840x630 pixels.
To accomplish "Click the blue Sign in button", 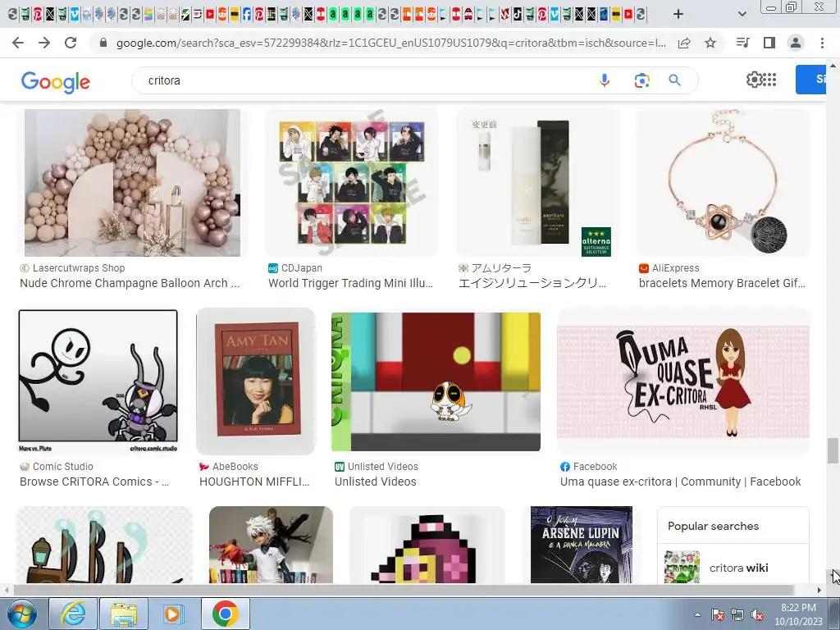I will pyautogui.click(x=810, y=80).
